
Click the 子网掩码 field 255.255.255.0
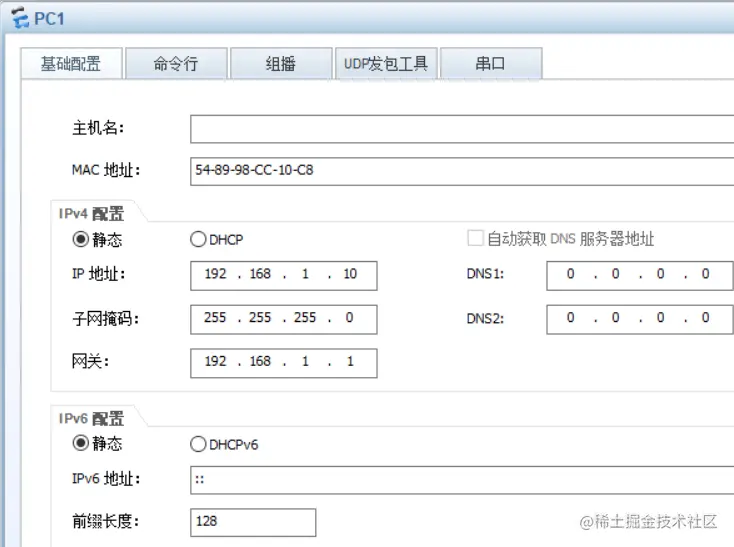point(284,319)
